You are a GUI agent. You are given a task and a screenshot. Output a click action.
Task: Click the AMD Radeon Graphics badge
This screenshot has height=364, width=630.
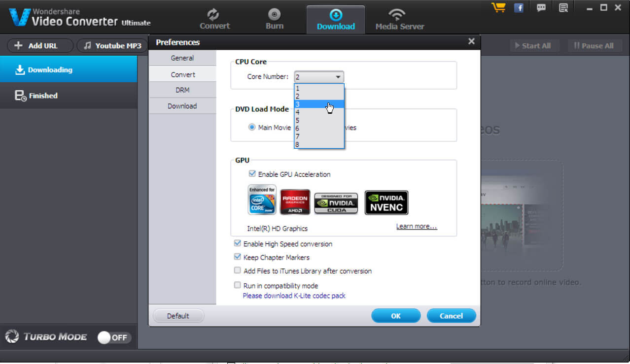tap(295, 202)
